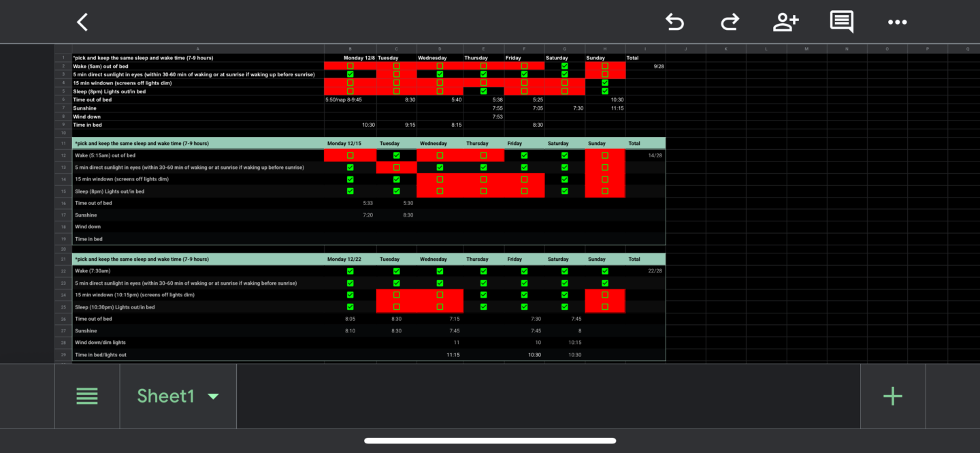Expand the Sheet1 dropdown arrow
The height and width of the screenshot is (453, 980).
pyautogui.click(x=213, y=396)
